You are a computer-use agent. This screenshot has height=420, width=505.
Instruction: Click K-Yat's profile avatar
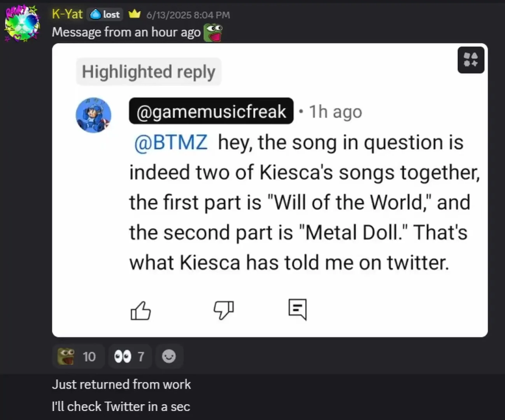[22, 24]
